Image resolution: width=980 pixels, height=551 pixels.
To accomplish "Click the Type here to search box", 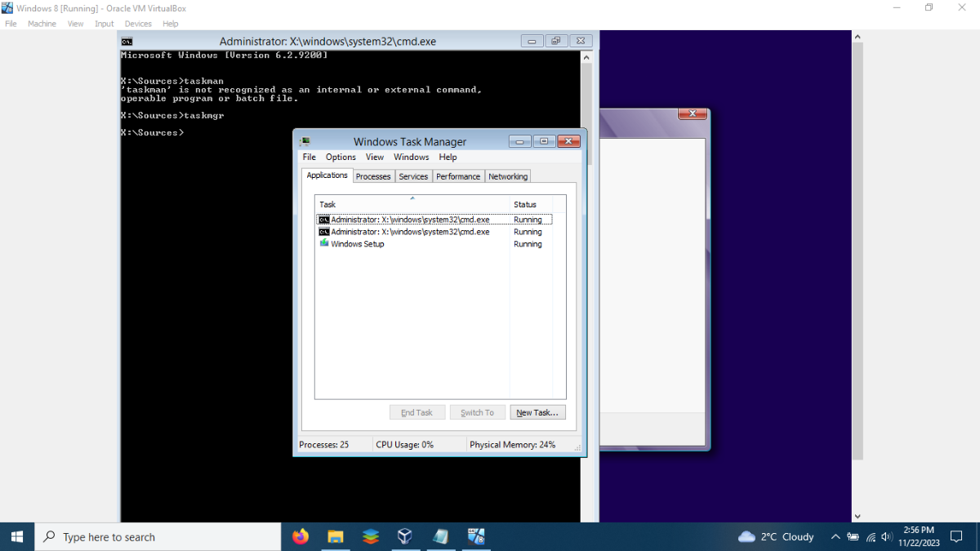I will click(x=158, y=536).
